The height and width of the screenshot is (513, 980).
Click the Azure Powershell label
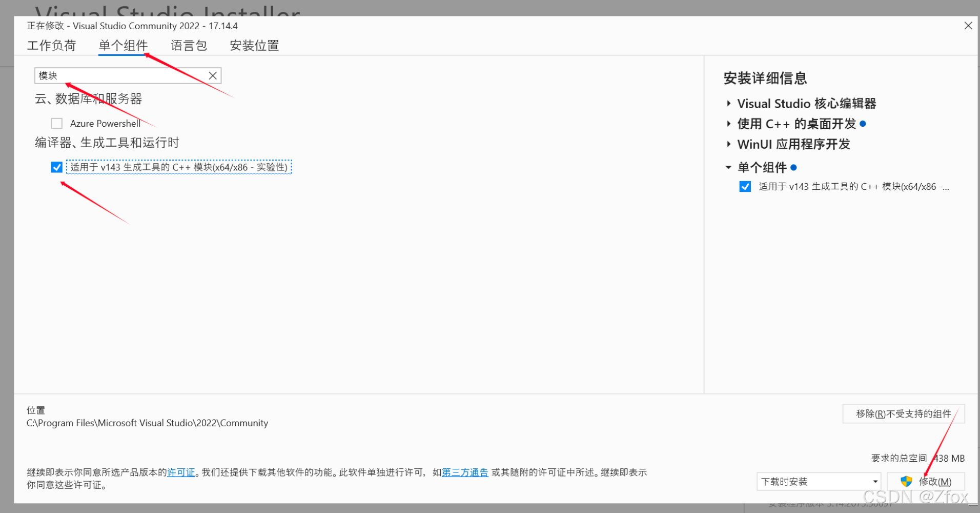pyautogui.click(x=105, y=124)
